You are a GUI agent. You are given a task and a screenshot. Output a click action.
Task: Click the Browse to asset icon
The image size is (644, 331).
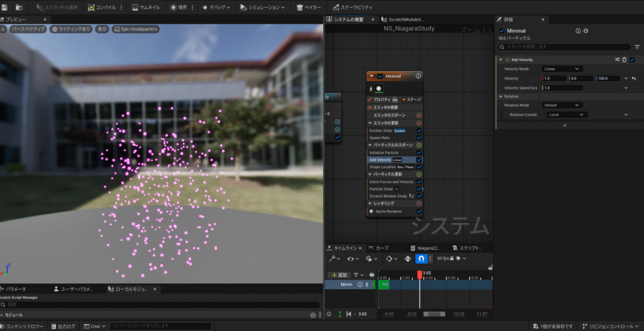19,7
